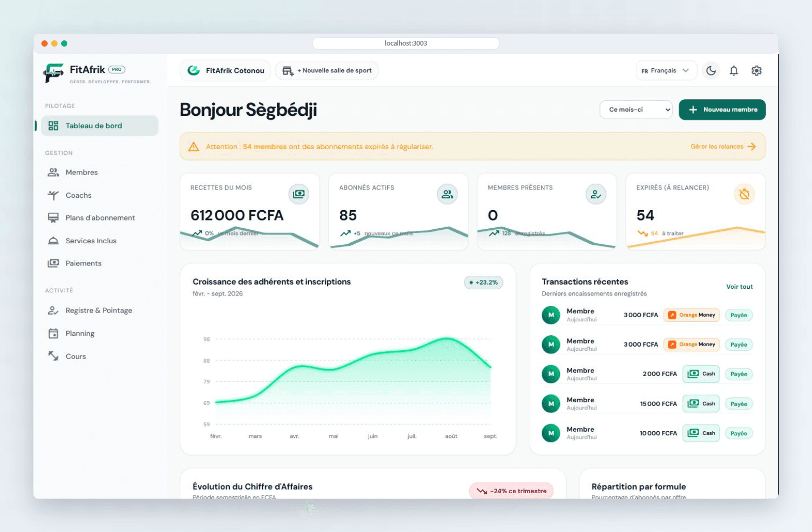Select Plans d'abonnement in sidebar

pyautogui.click(x=99, y=218)
